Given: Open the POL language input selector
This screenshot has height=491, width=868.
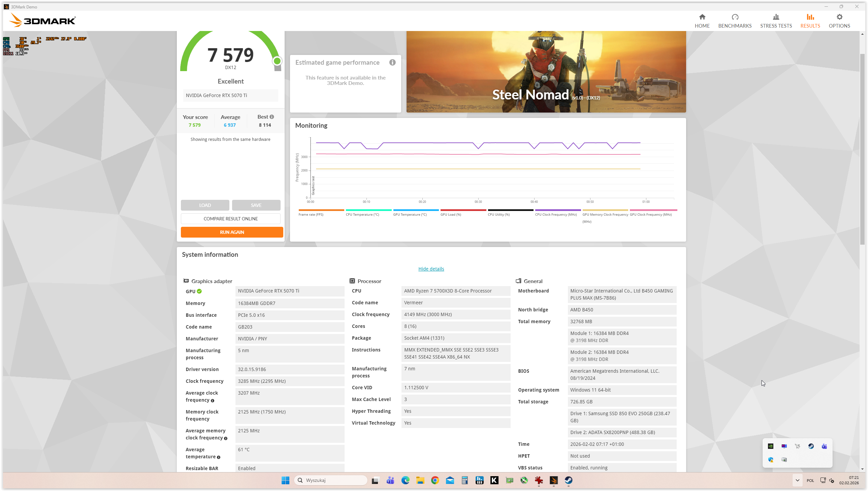Looking at the screenshot, I should 810,480.
